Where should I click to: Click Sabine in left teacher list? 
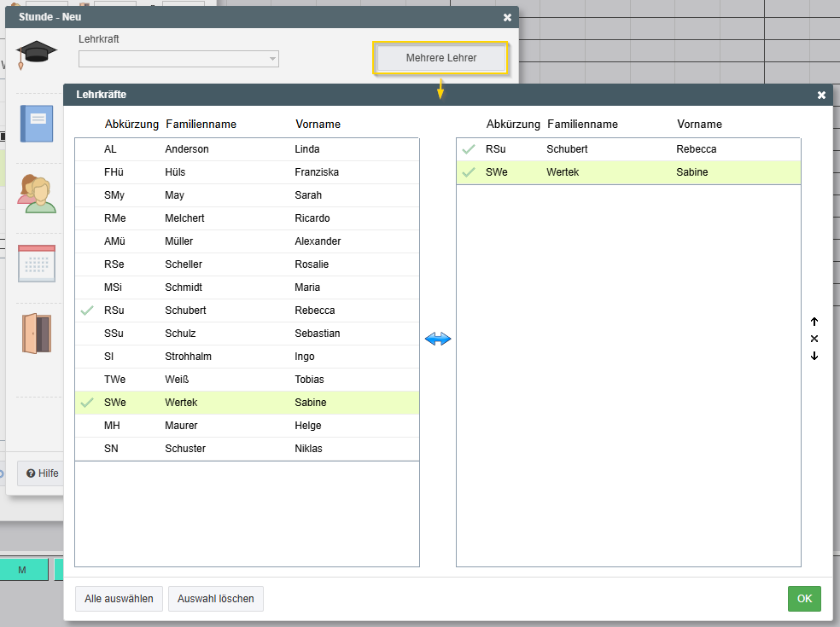[310, 403]
